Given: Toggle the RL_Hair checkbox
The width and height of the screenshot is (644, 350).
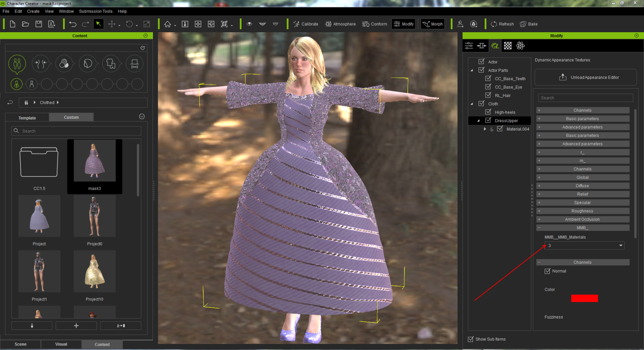Looking at the screenshot, I should 488,95.
